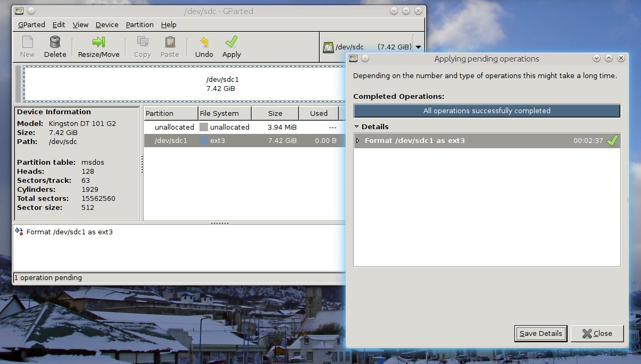Click the green Apply checkmark icon

point(231,42)
